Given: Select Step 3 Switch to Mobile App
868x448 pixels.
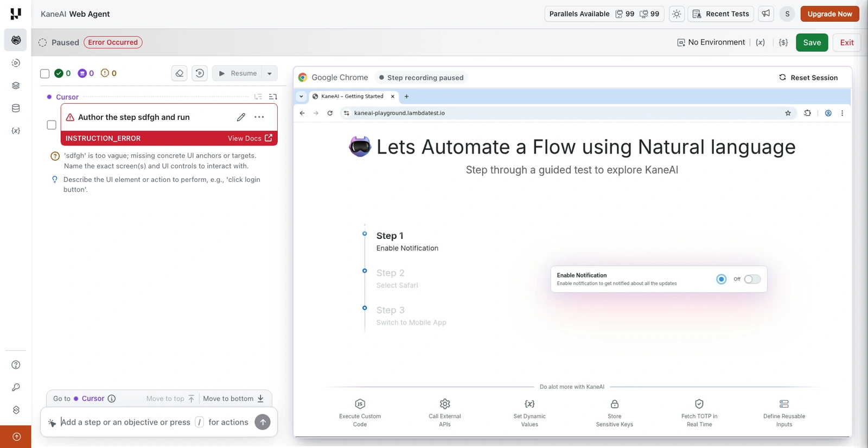Looking at the screenshot, I should click(411, 316).
